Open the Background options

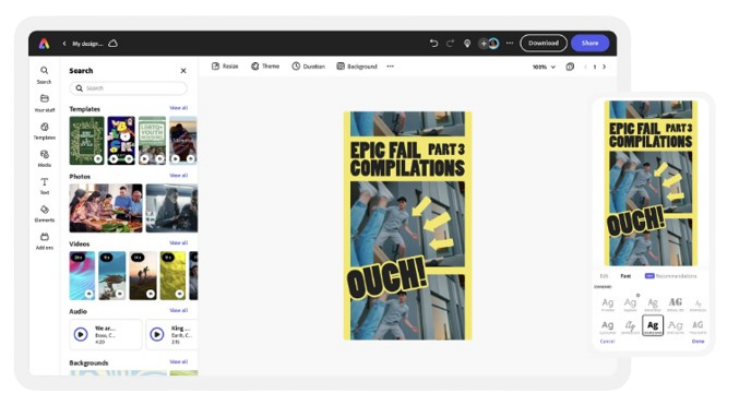(357, 66)
